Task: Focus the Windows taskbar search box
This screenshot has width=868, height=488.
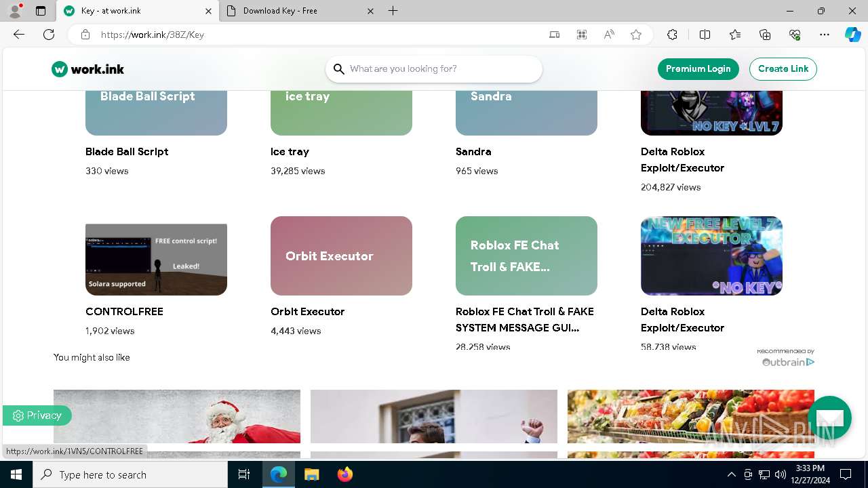Action: [x=130, y=474]
